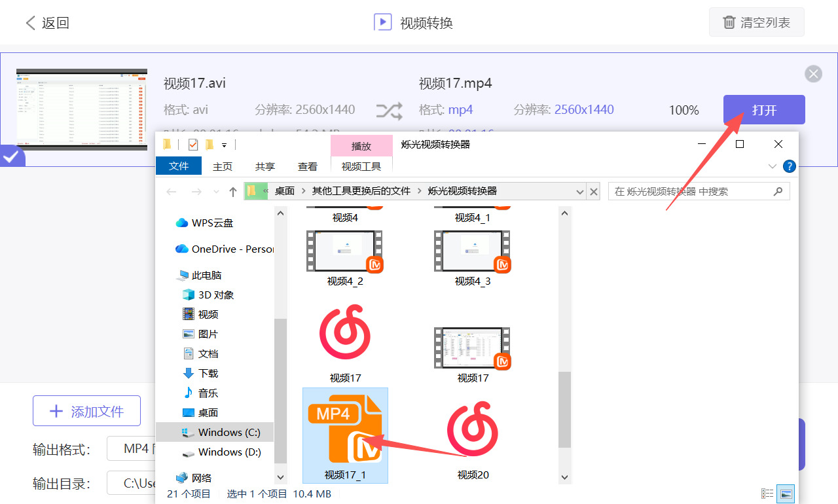Open 3D 对象 folder in navigation pane

click(208, 295)
